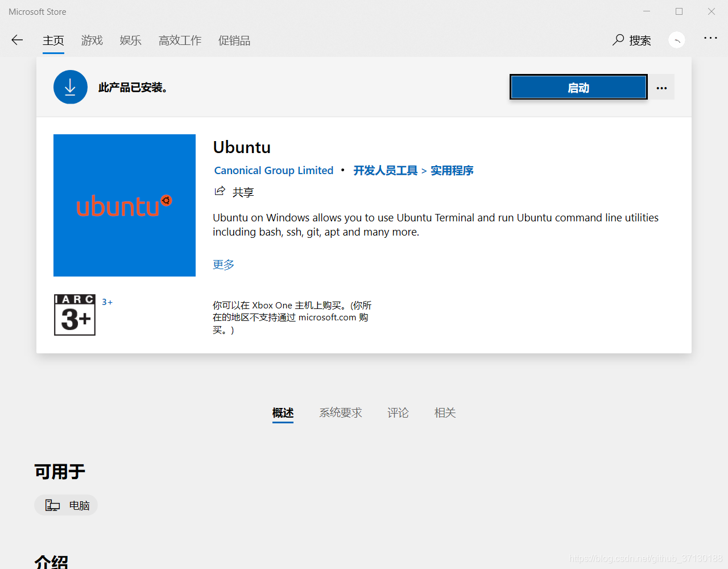728x569 pixels.
Task: Switch to 系统要求 section tab
Action: click(341, 413)
